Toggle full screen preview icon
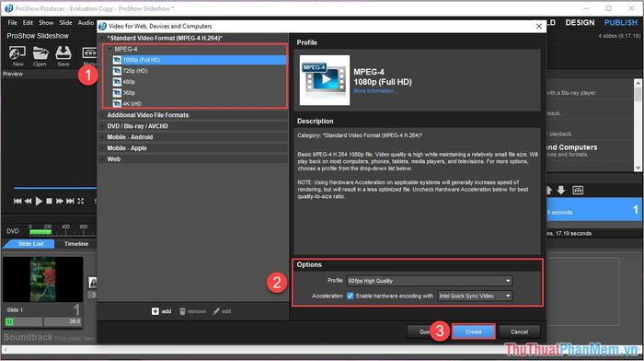 click(x=81, y=201)
